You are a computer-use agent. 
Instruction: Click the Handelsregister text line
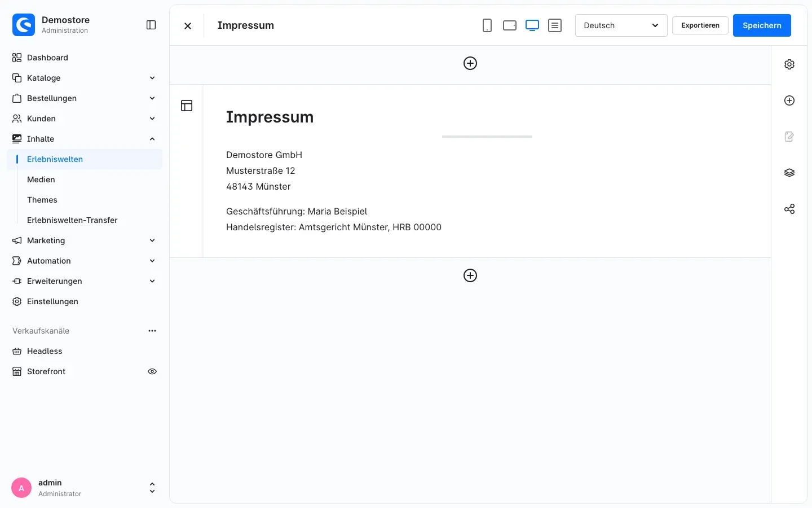(x=334, y=227)
